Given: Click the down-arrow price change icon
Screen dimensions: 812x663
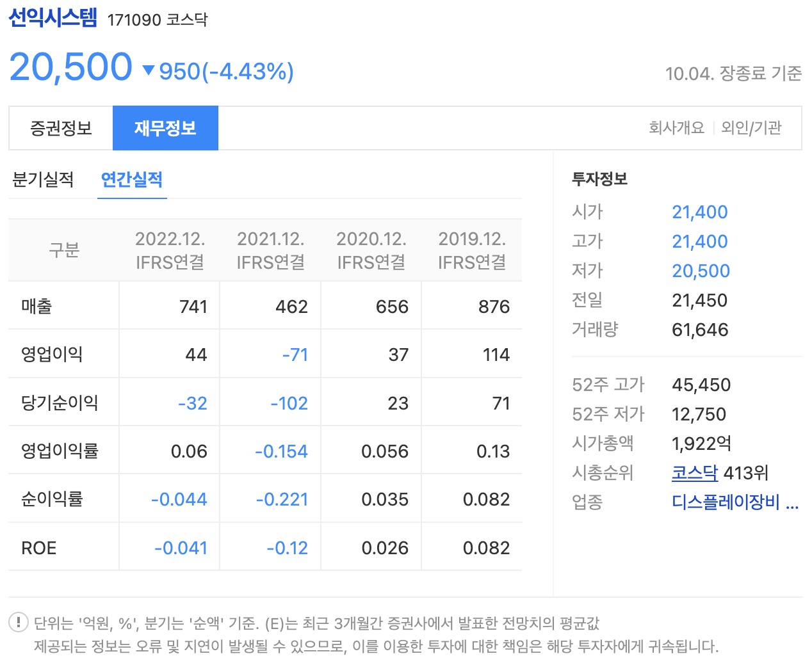Looking at the screenshot, I should [149, 70].
